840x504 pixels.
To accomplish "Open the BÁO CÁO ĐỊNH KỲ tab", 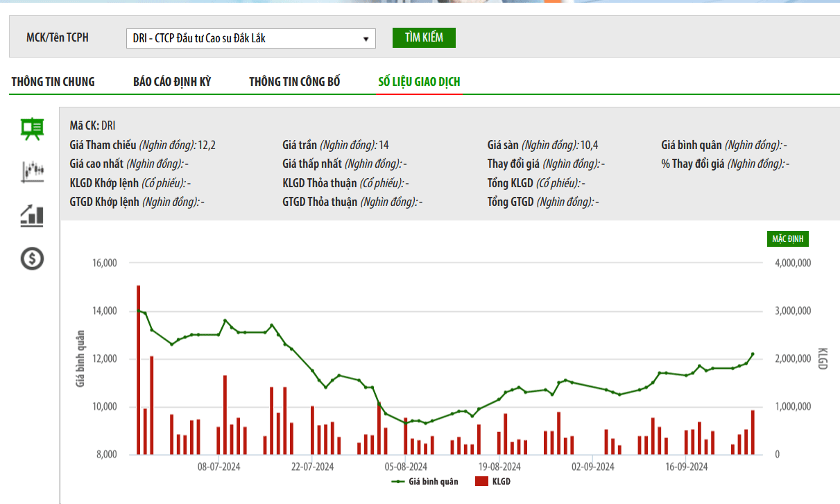I will (172, 82).
